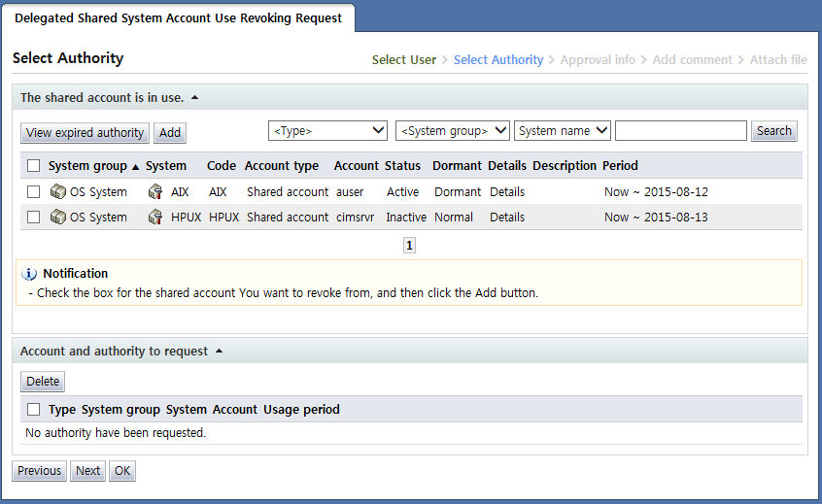Open the <System group> dropdown filter
Image resolution: width=822 pixels, height=504 pixels.
point(452,131)
